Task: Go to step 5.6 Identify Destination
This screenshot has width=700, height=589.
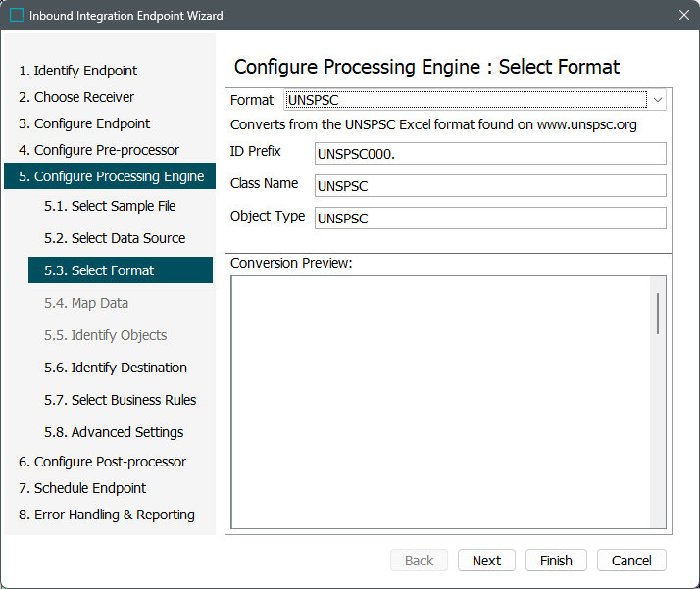Action: tap(116, 368)
